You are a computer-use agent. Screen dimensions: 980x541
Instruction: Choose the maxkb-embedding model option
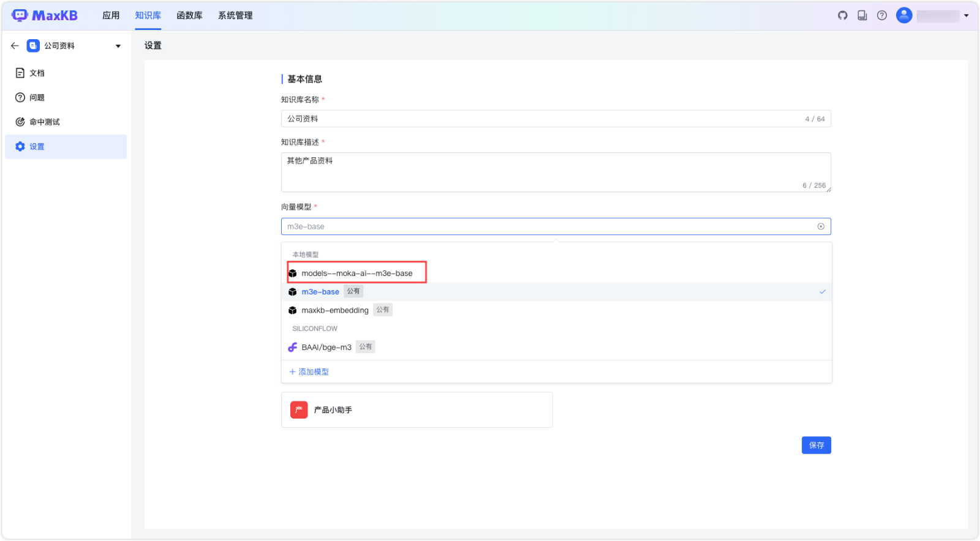click(334, 310)
